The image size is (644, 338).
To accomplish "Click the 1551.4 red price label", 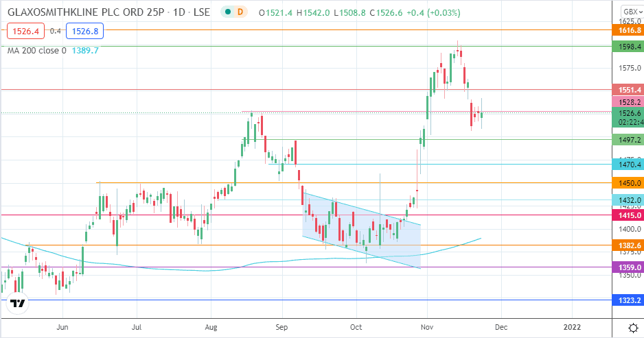I will [x=629, y=90].
